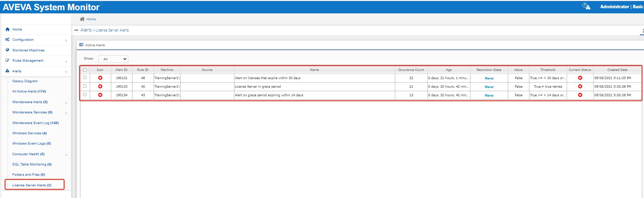Sort by Alert ID column header

click(121, 70)
